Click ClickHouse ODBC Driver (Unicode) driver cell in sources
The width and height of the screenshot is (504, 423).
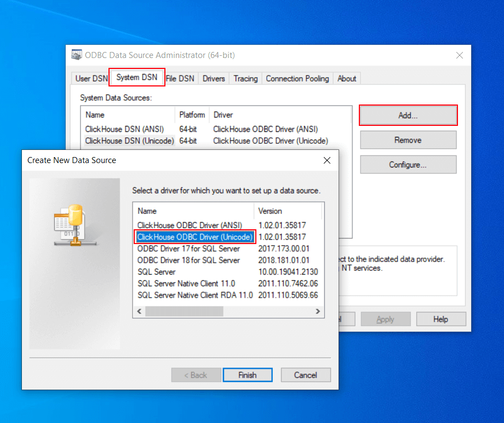click(x=271, y=141)
